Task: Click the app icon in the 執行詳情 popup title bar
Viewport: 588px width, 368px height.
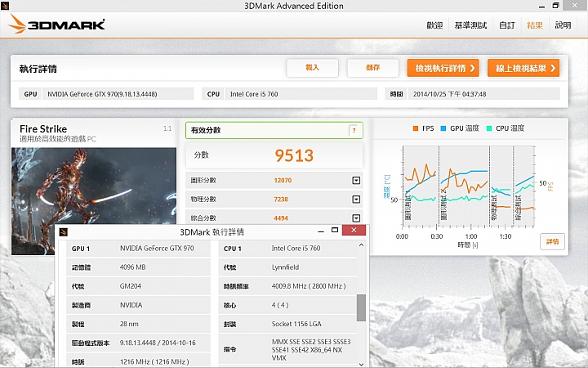Action: point(64,231)
